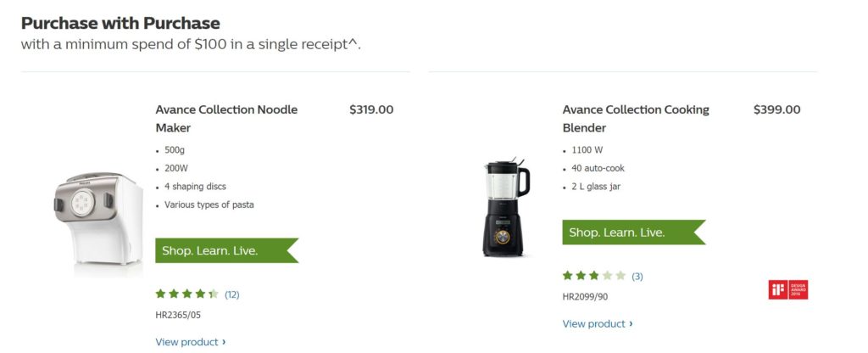Click the iF Design Award badge icon
Viewport: 868px width, 353px height.
tap(788, 289)
